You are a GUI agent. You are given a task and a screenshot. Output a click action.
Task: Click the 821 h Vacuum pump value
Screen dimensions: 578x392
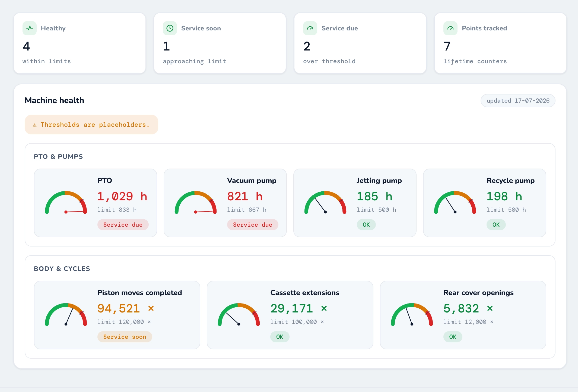245,196
